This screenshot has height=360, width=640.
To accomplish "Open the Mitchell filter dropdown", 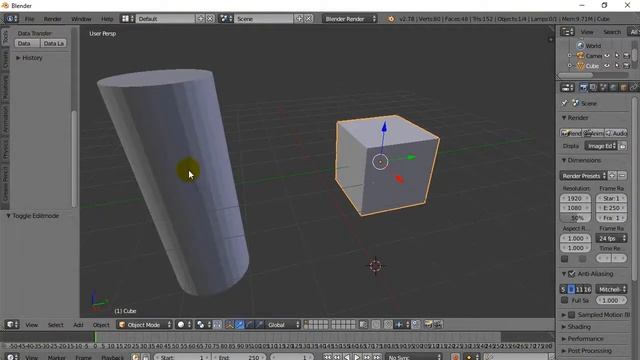I will (x=611, y=289).
